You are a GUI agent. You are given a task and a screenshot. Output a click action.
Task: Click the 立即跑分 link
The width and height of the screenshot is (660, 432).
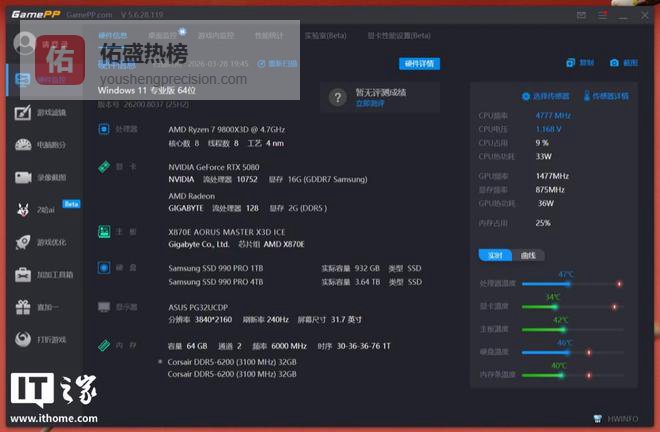pos(369,103)
